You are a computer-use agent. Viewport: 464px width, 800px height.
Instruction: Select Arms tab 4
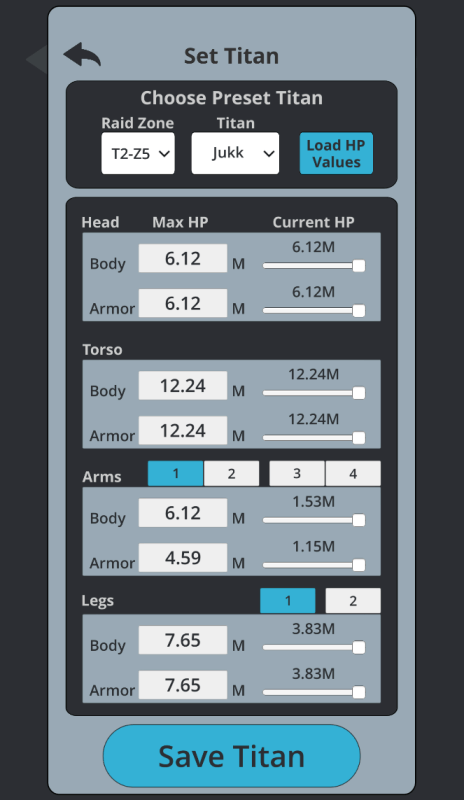(353, 473)
